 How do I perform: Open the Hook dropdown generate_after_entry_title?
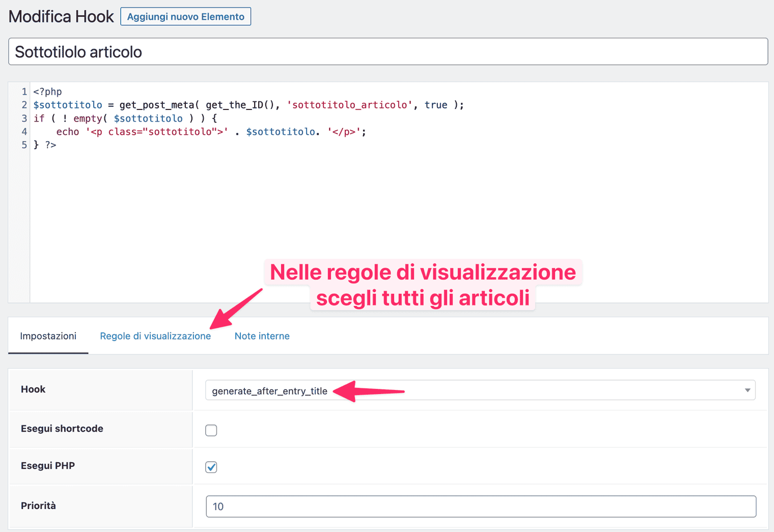(480, 390)
